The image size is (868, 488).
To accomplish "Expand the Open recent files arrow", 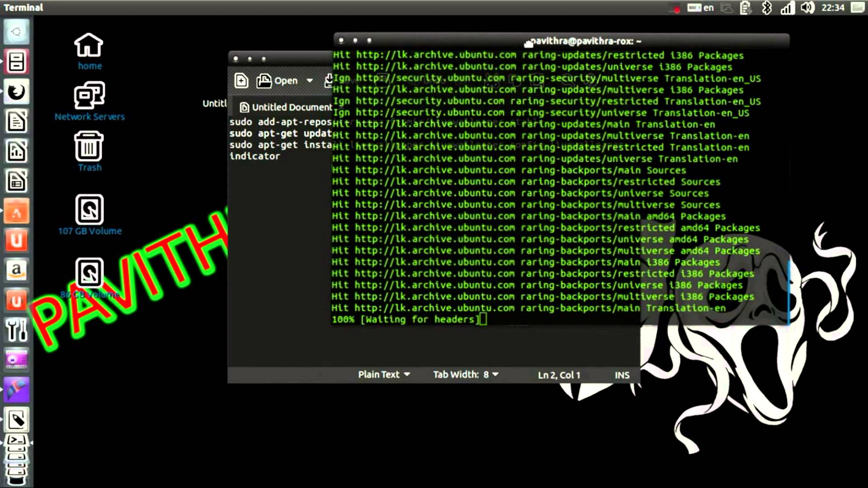I will [x=310, y=81].
